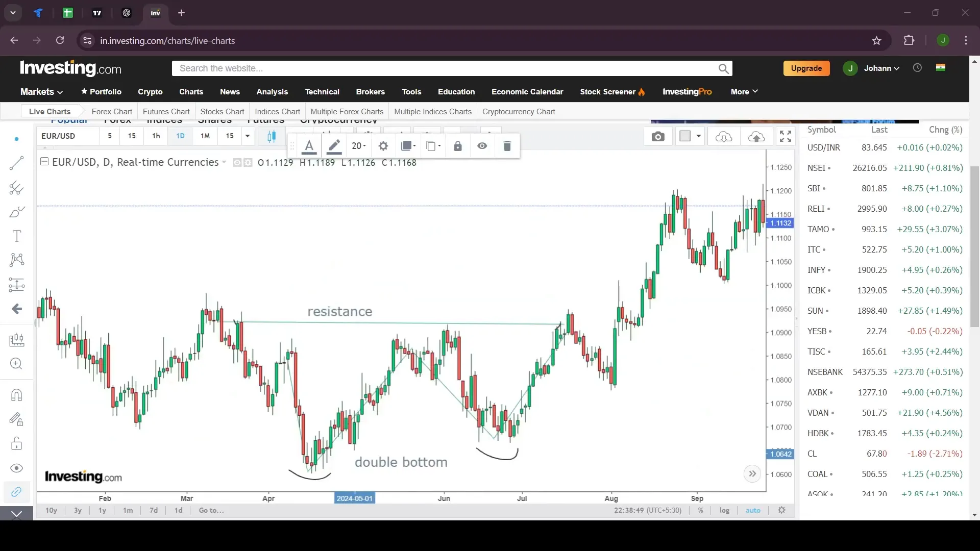Click the Go to... date link
This screenshot has height=551, width=980.
(x=211, y=511)
